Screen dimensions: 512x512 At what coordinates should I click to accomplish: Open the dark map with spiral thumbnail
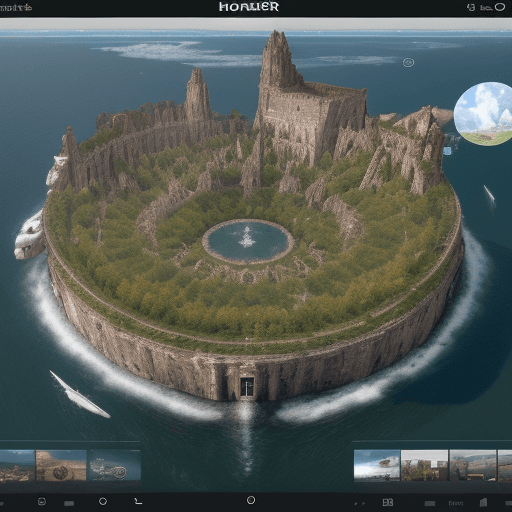(115, 465)
